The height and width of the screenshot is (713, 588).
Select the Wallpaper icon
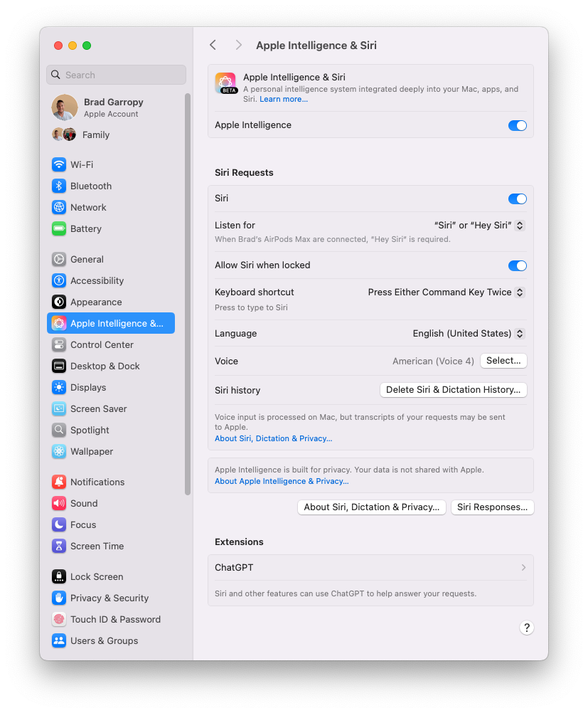(x=58, y=452)
